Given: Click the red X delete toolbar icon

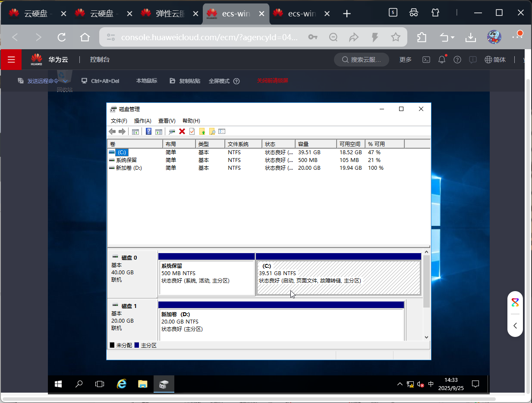Looking at the screenshot, I should tap(182, 131).
